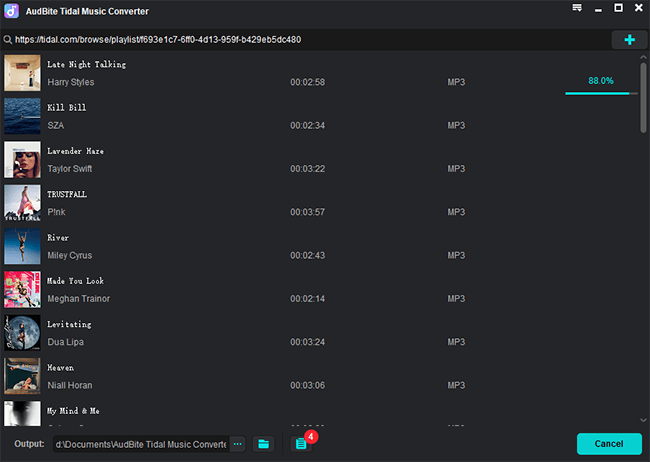650x462 pixels.
Task: Click the Lavender Haze track title
Action: tap(75, 151)
